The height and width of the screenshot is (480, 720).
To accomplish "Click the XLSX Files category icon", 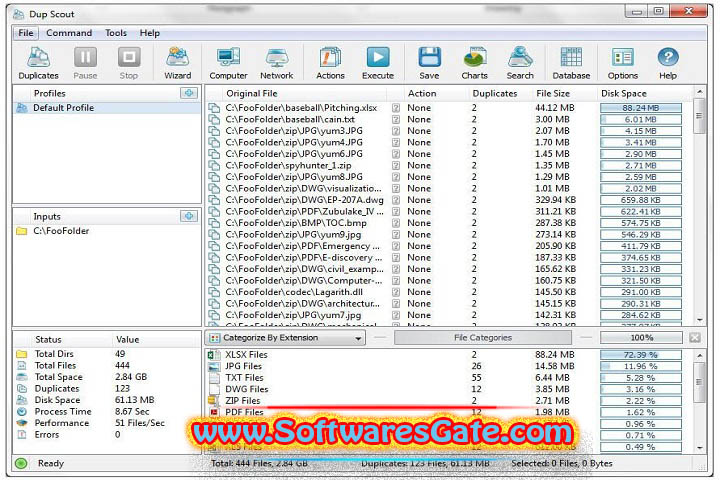I will tap(214, 355).
